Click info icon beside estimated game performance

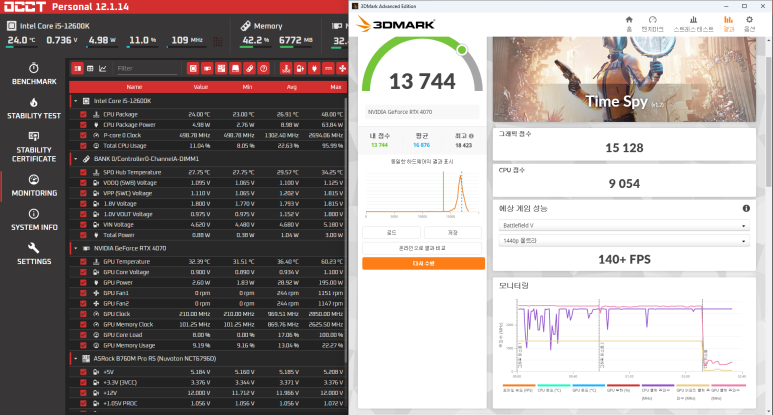(x=746, y=208)
